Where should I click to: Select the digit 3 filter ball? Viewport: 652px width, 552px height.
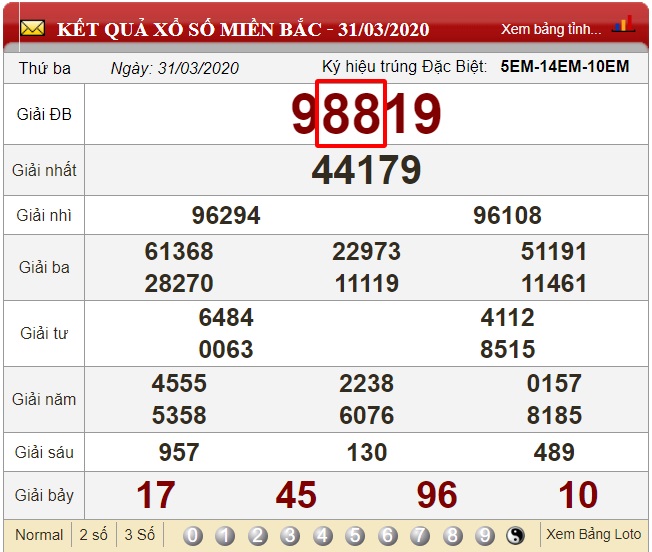[x=290, y=535]
